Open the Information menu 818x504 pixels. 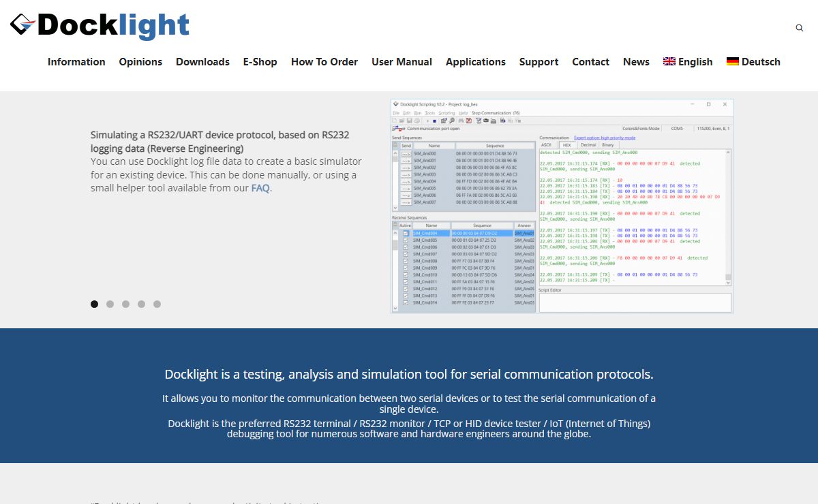coord(76,62)
